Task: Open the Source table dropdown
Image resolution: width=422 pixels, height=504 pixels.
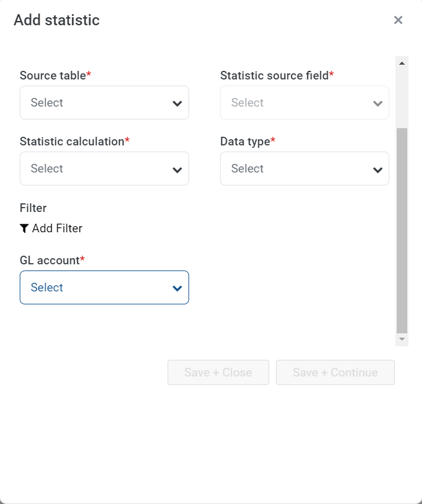Action: pos(105,102)
